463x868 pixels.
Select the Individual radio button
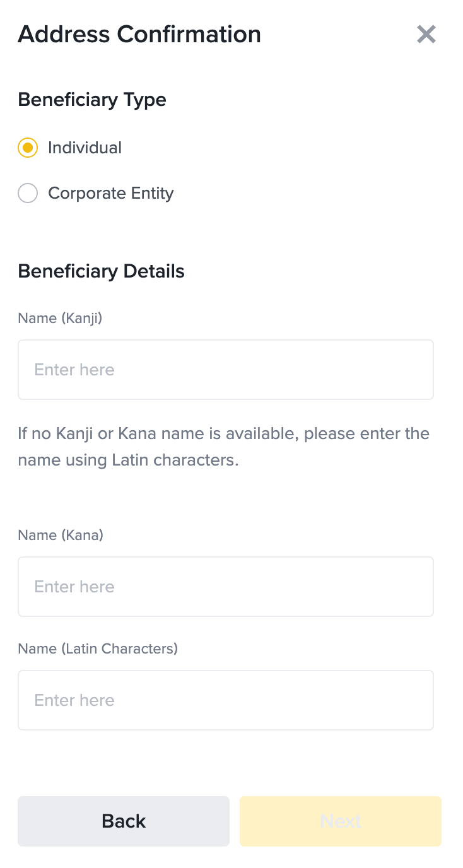(x=28, y=148)
